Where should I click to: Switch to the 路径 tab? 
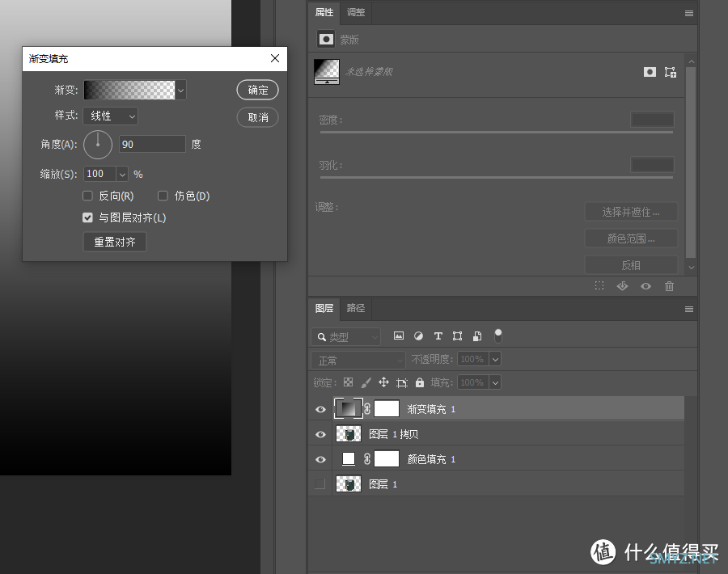[x=356, y=308]
